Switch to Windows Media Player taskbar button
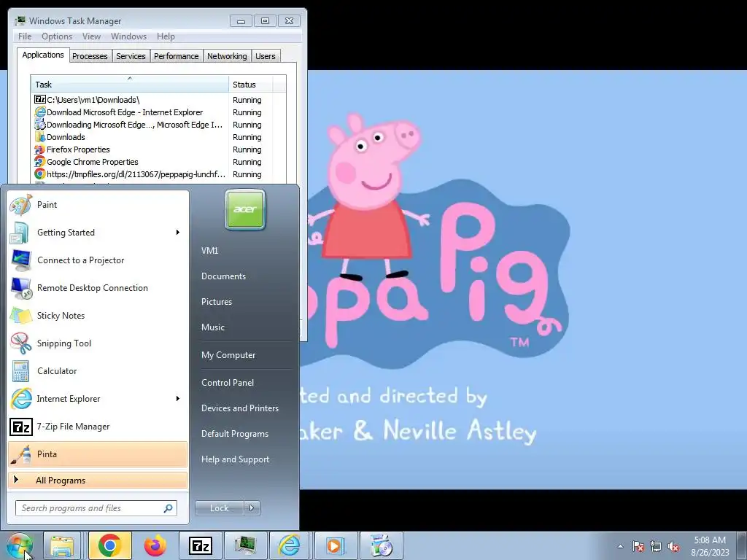Viewport: 747px width, 560px height. coord(335,545)
